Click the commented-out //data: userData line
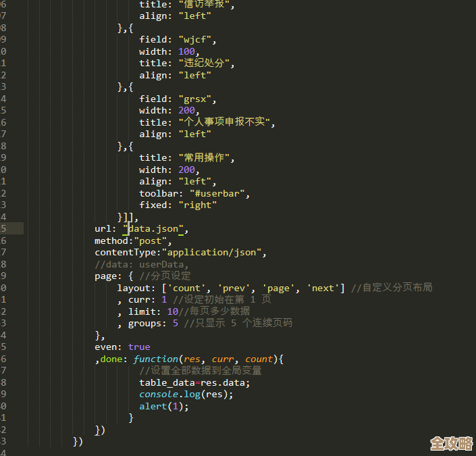 141,264
